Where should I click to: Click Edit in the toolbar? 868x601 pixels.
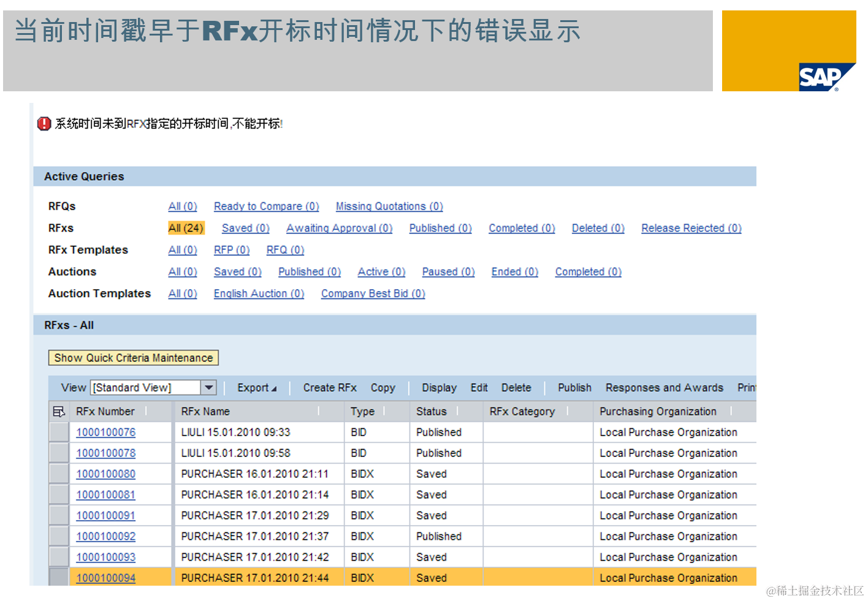point(479,388)
